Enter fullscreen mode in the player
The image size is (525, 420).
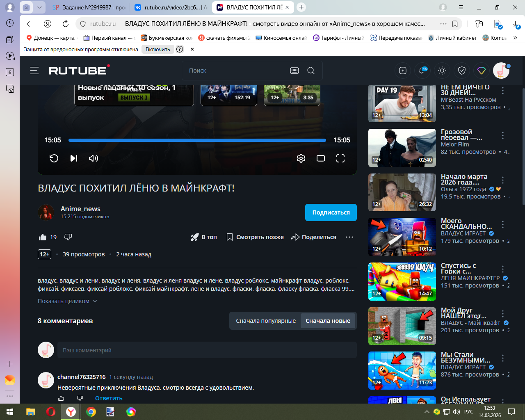click(x=340, y=158)
